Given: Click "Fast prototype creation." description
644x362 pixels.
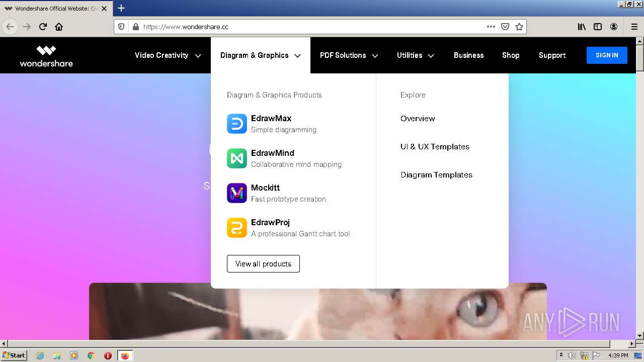Looking at the screenshot, I should pos(289,199).
